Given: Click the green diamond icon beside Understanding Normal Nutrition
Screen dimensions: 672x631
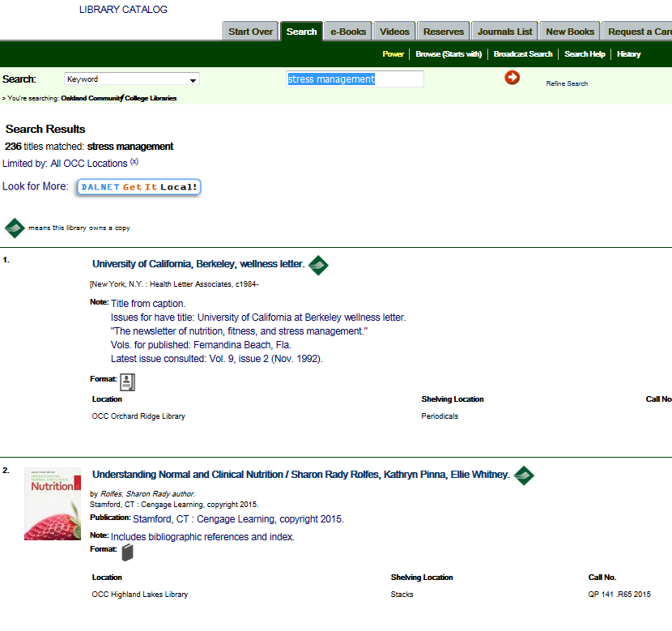Looking at the screenshot, I should click(x=524, y=475).
